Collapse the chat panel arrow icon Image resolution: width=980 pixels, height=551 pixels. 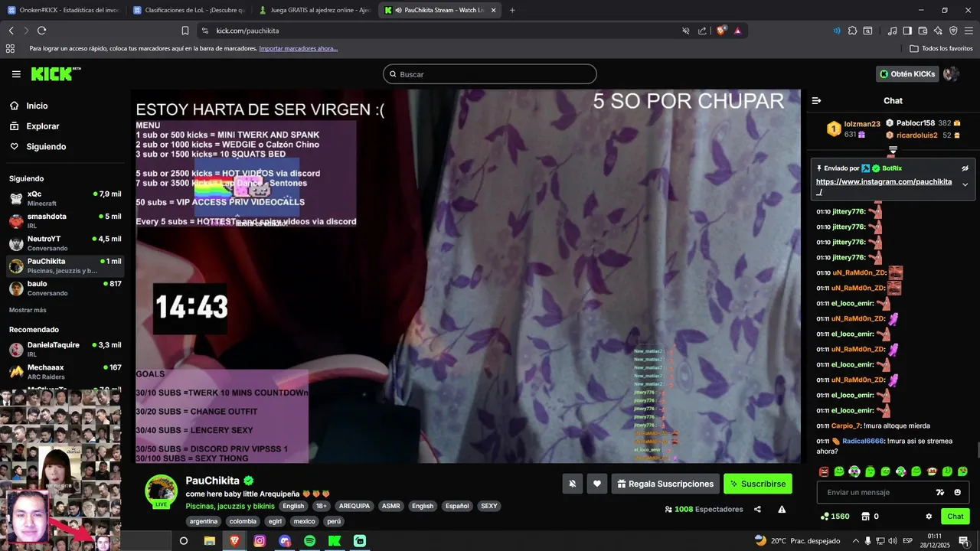[816, 100]
